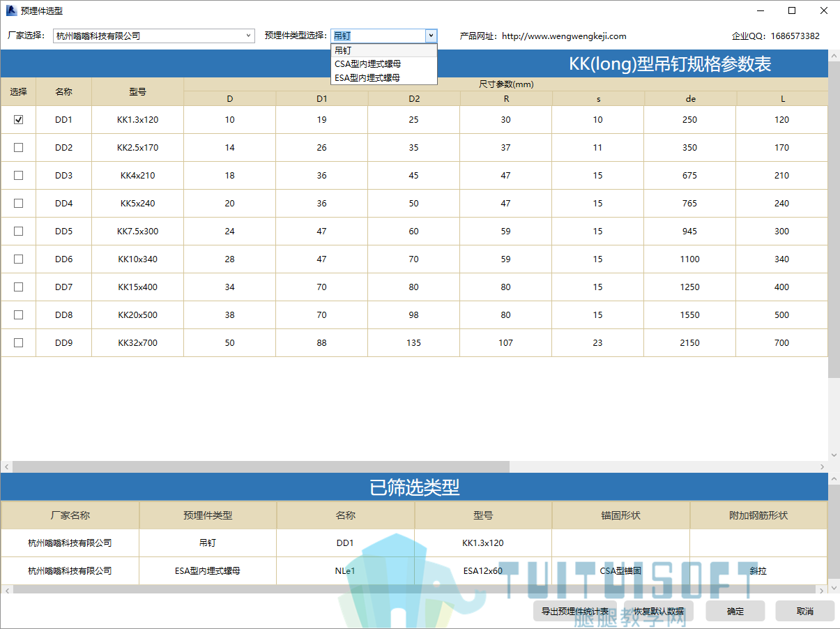Click the 导出预埋件统计表 button
840x629 pixels.
coord(575,611)
